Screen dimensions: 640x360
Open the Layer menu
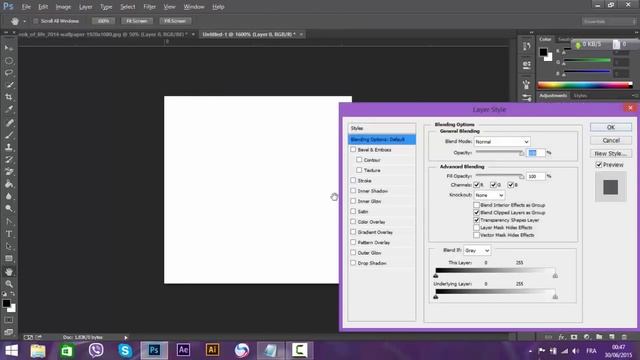pyautogui.click(x=86, y=7)
